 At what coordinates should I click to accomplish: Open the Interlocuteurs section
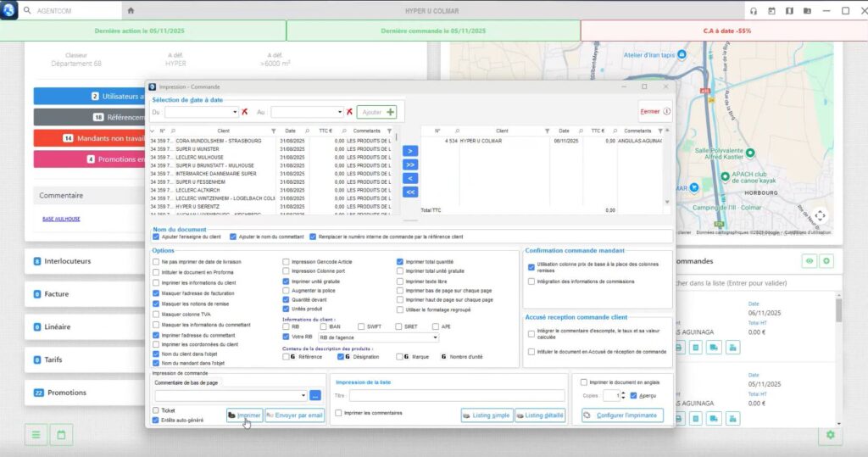pyautogui.click(x=85, y=261)
